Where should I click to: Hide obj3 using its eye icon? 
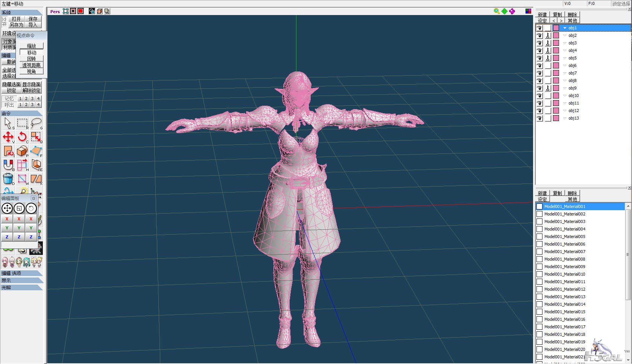click(x=539, y=43)
